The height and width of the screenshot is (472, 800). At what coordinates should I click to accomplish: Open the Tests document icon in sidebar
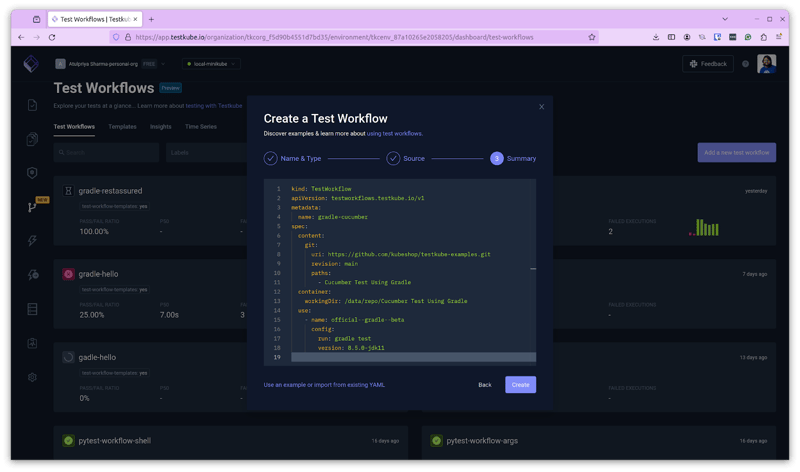32,105
